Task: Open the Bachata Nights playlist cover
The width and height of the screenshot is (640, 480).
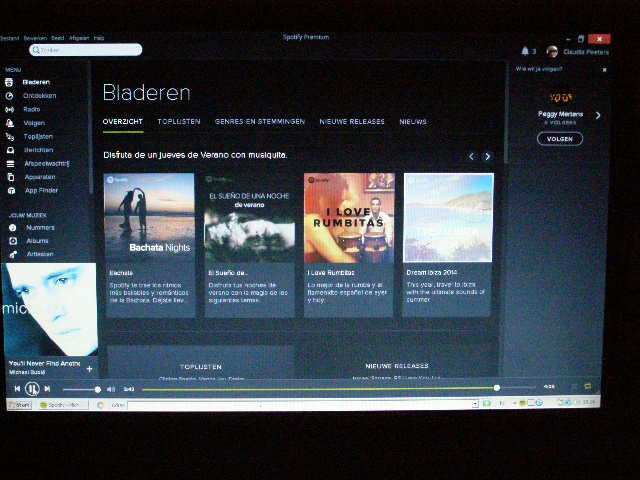Action: coord(149,217)
